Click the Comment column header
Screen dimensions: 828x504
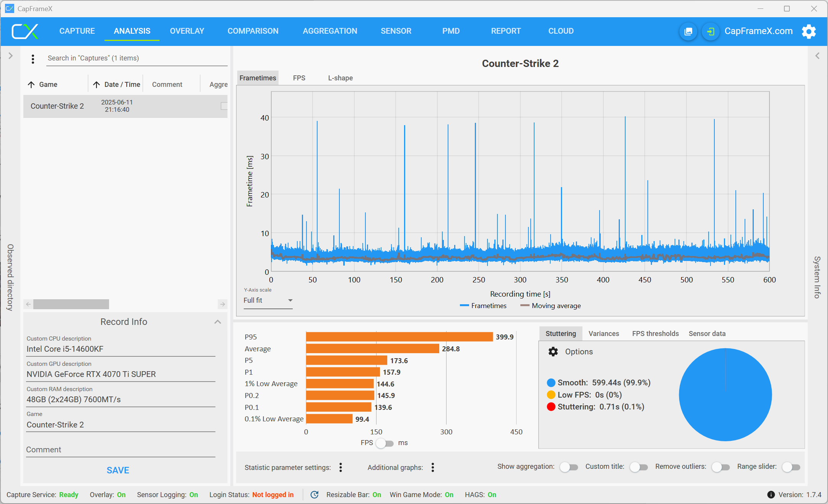[167, 85]
